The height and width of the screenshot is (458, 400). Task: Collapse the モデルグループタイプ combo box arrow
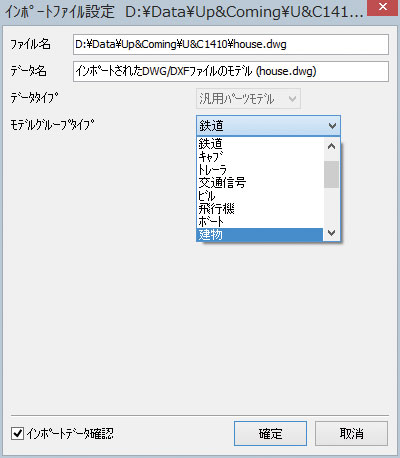(x=332, y=126)
